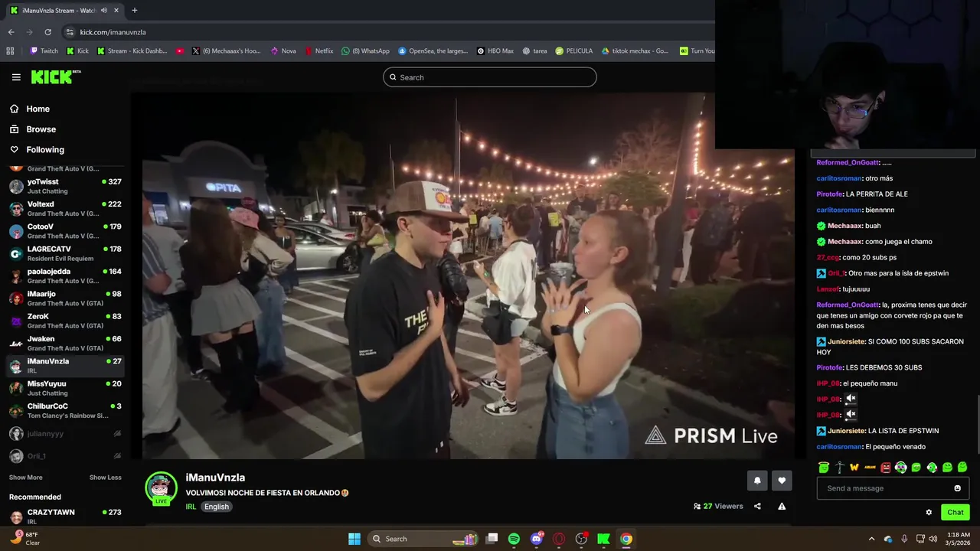The height and width of the screenshot is (551, 980).
Task: Click the heart follow icon below video
Action: click(x=782, y=481)
